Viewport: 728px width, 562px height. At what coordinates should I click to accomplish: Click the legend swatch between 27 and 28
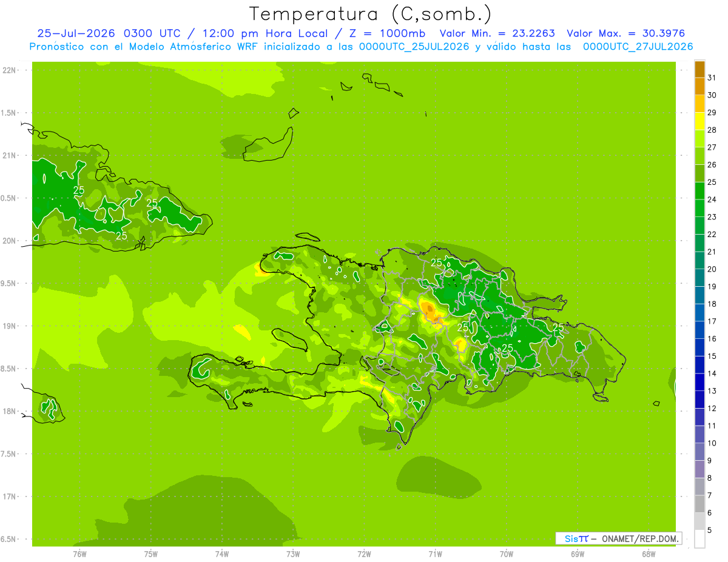(699, 139)
